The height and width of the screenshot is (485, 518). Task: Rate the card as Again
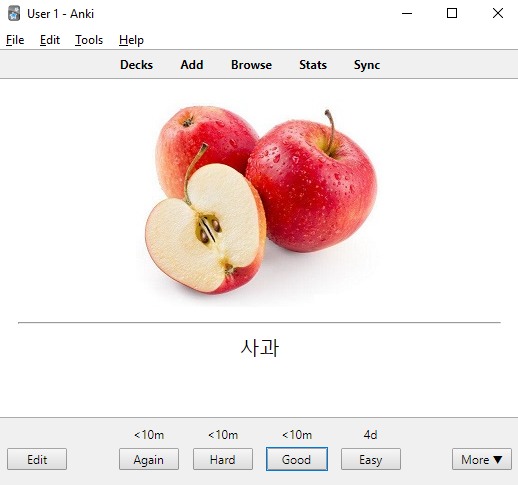click(149, 459)
